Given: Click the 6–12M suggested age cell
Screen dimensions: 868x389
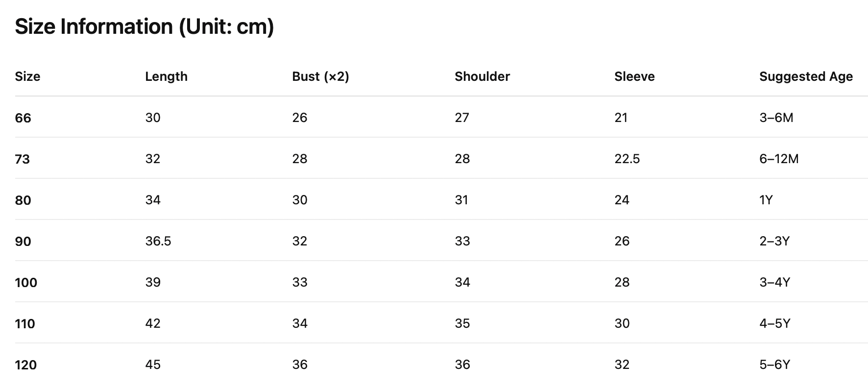Looking at the screenshot, I should pos(779,159).
